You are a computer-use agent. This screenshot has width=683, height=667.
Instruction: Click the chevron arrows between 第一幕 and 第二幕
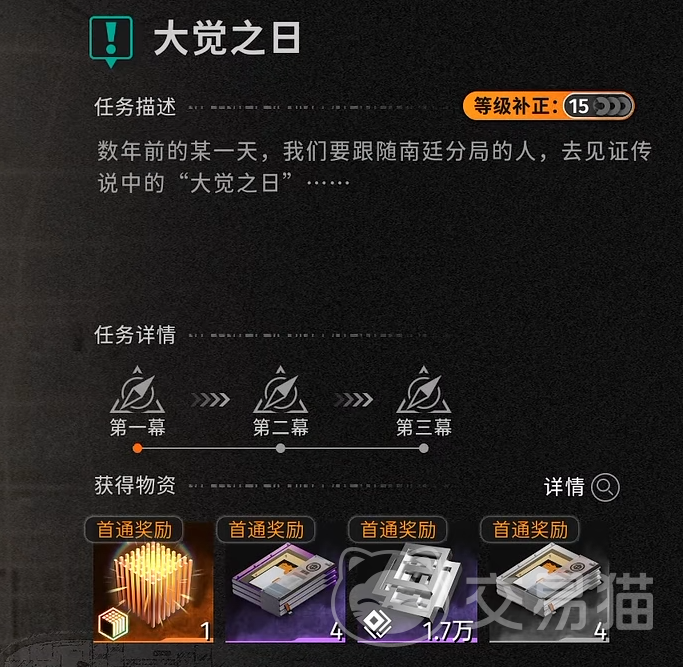[210, 400]
